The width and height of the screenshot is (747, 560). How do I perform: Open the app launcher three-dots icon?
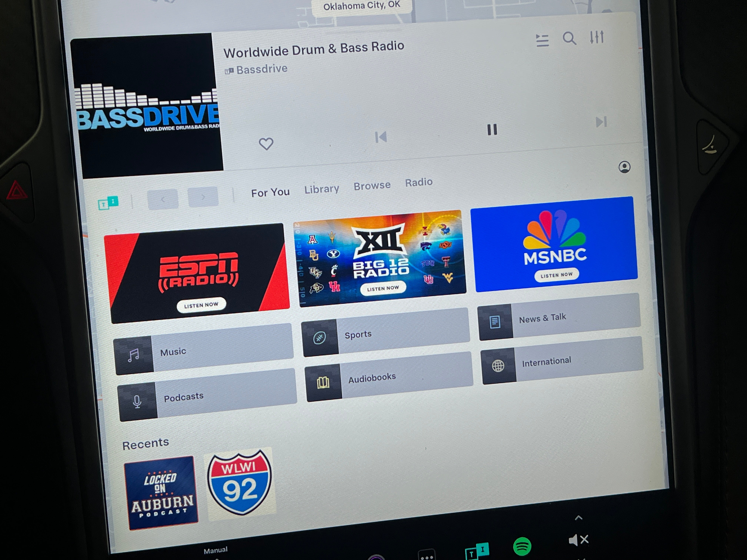pyautogui.click(x=426, y=555)
